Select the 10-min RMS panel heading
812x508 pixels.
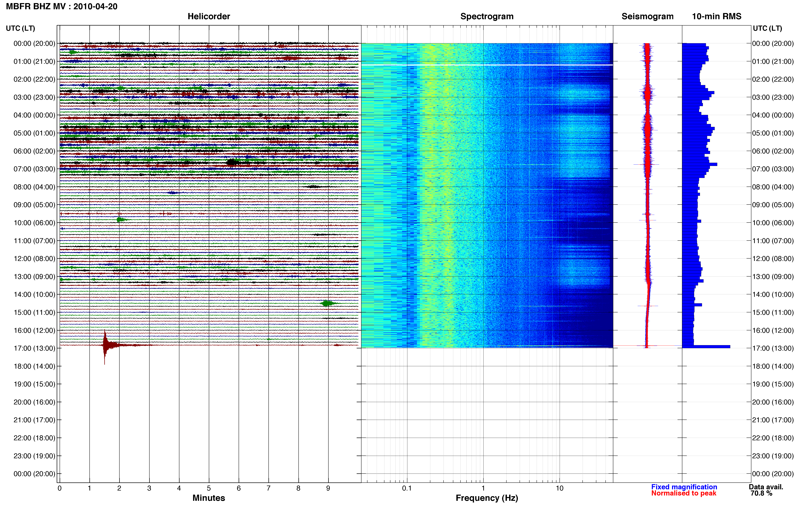click(x=717, y=16)
